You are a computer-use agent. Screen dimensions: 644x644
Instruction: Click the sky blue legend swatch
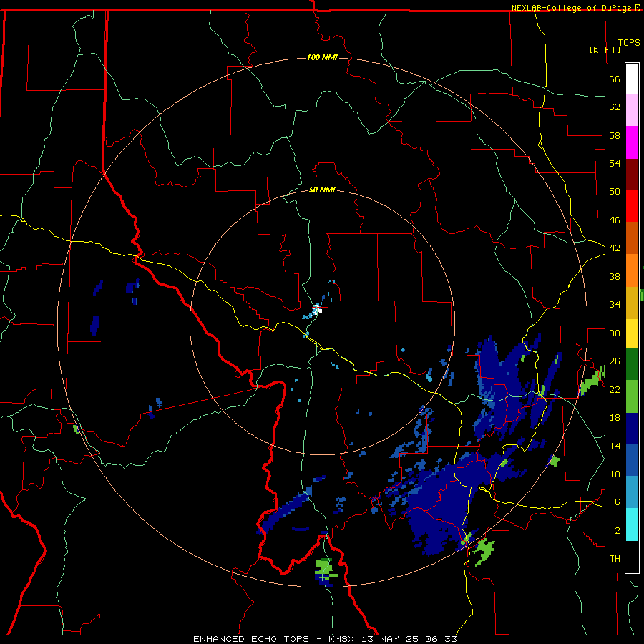coord(632,492)
